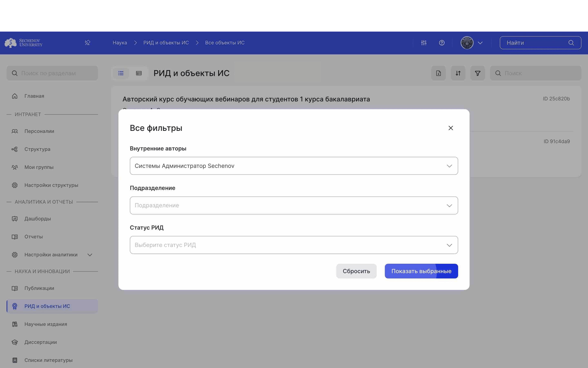Open Мои группы section

point(52,167)
